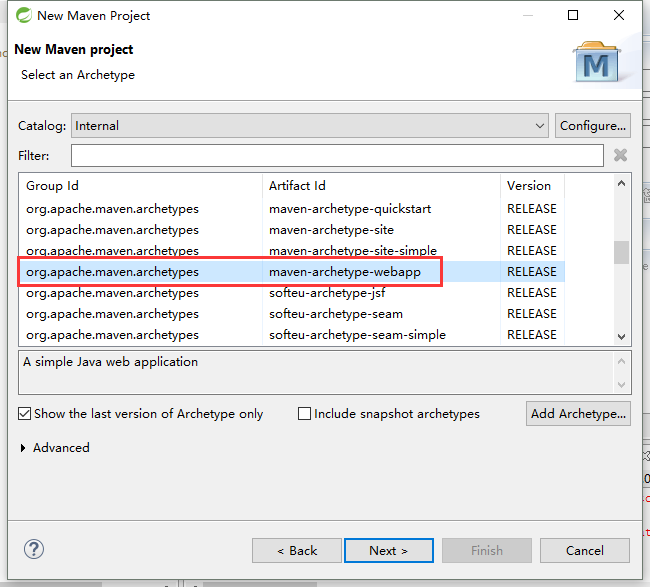Select the maven-archetype-site-simple row

tap(291, 250)
